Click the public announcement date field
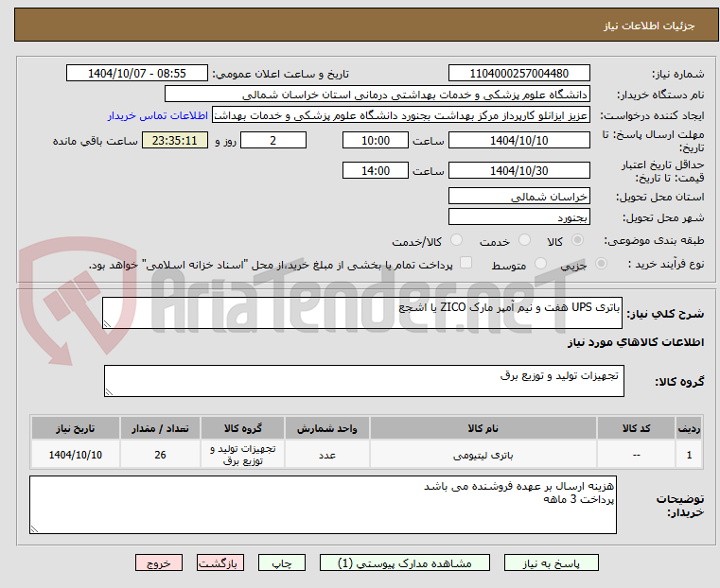Screen dimensions: 720x588 137,74
